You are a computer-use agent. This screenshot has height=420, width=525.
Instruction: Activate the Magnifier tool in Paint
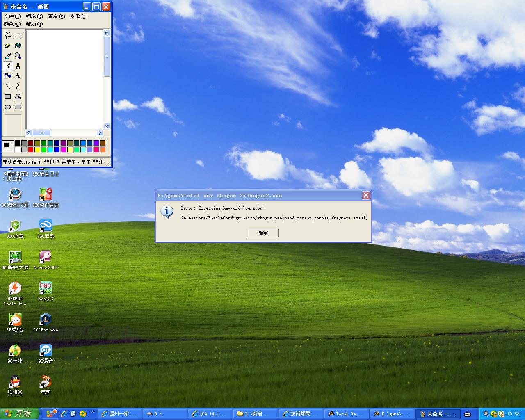pyautogui.click(x=18, y=56)
